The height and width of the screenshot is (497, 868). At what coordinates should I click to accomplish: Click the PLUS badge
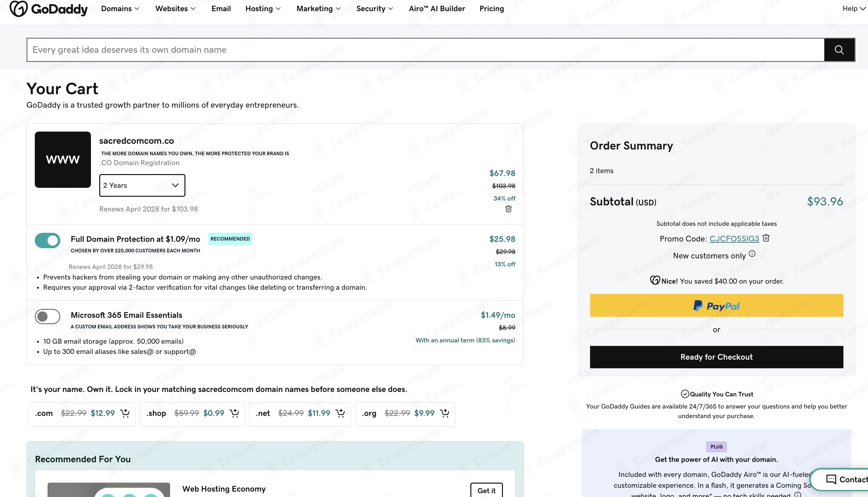(716, 447)
